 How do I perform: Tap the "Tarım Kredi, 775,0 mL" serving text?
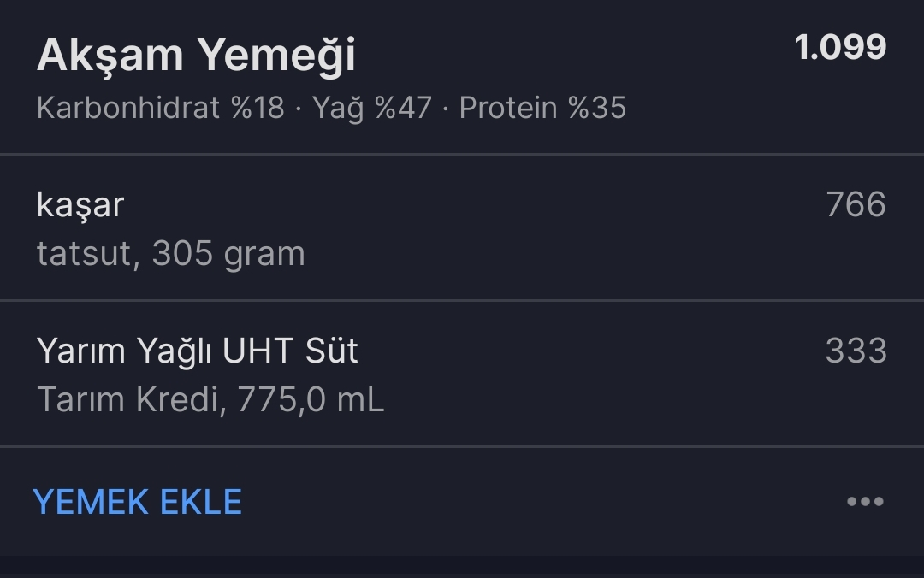(x=210, y=400)
